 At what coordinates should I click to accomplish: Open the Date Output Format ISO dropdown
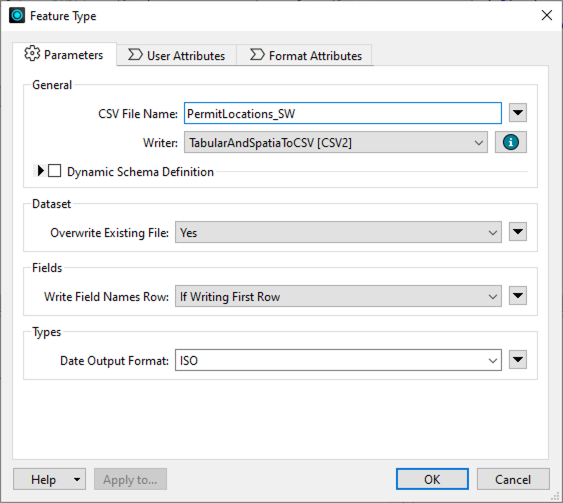[x=338, y=360]
